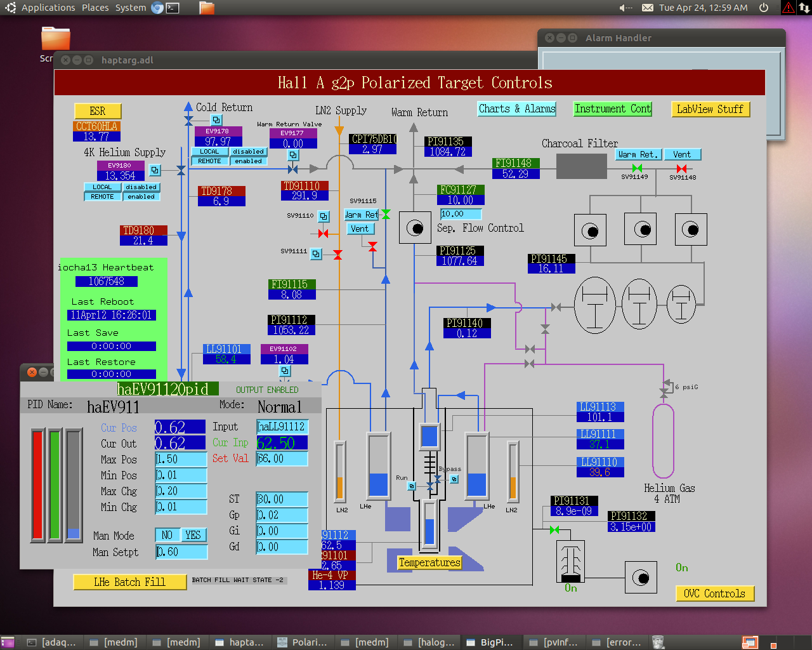Open power/session menu icon

pos(764,8)
